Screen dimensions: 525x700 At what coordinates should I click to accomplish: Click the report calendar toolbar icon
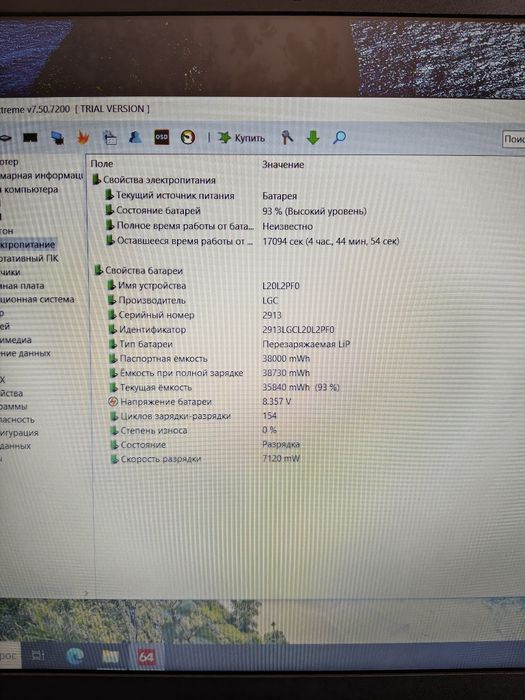click(110, 138)
